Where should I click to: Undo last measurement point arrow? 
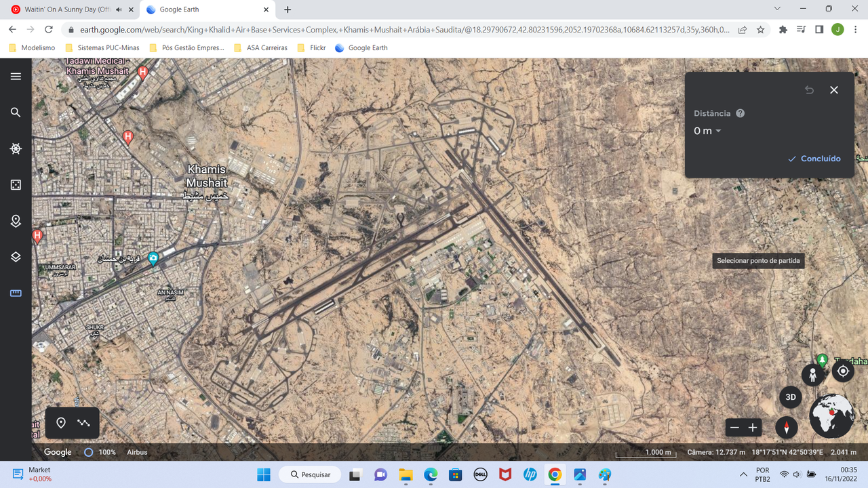tap(809, 90)
